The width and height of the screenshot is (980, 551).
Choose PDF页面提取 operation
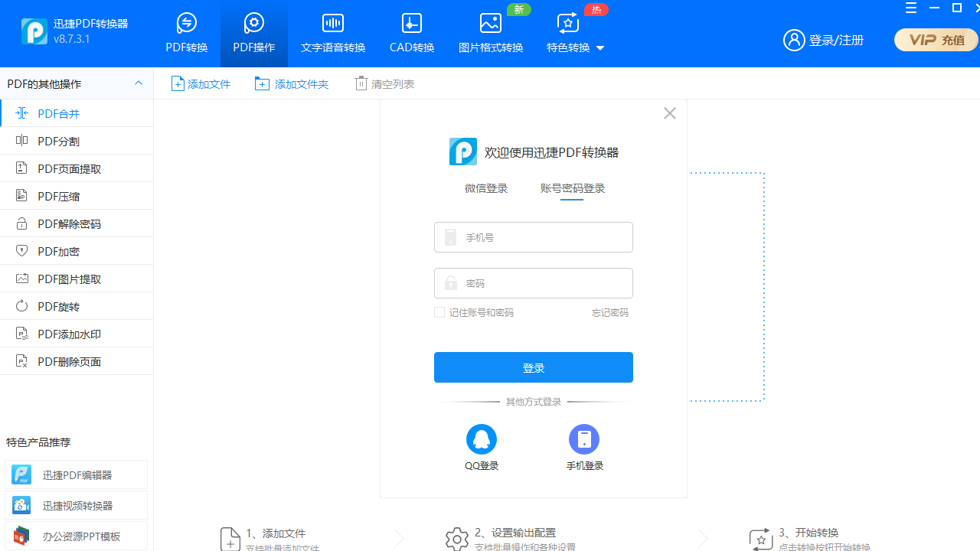(77, 168)
